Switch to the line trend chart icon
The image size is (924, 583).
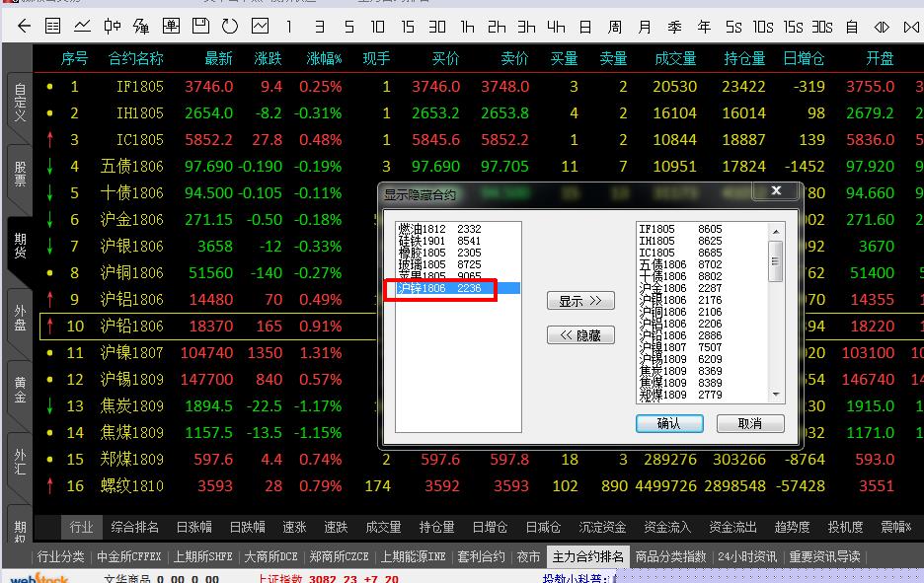[82, 26]
